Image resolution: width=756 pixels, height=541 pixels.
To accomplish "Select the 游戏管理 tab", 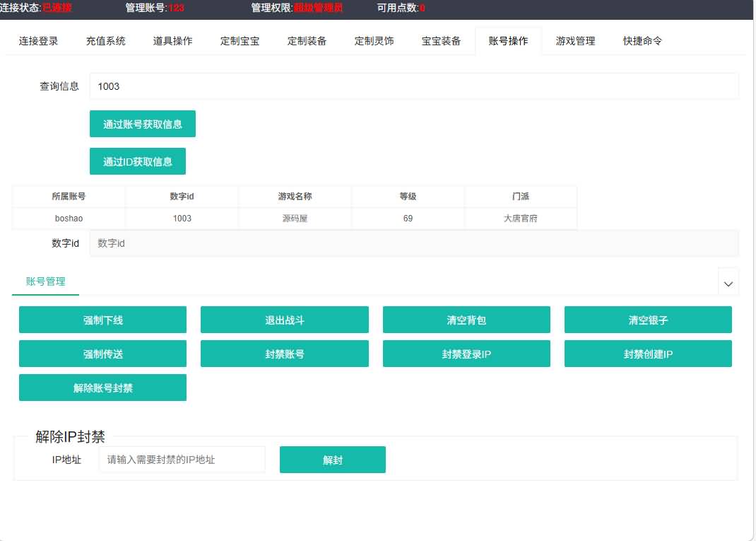I will [x=576, y=41].
